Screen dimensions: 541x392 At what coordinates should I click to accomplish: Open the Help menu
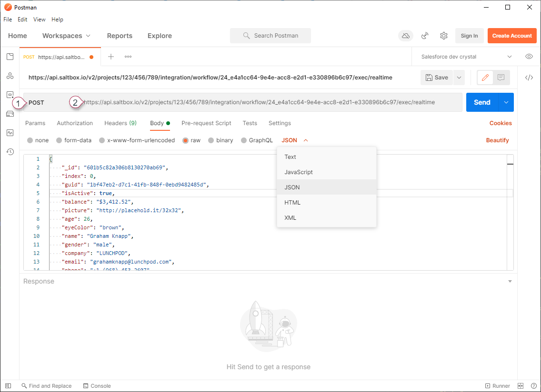[57, 20]
